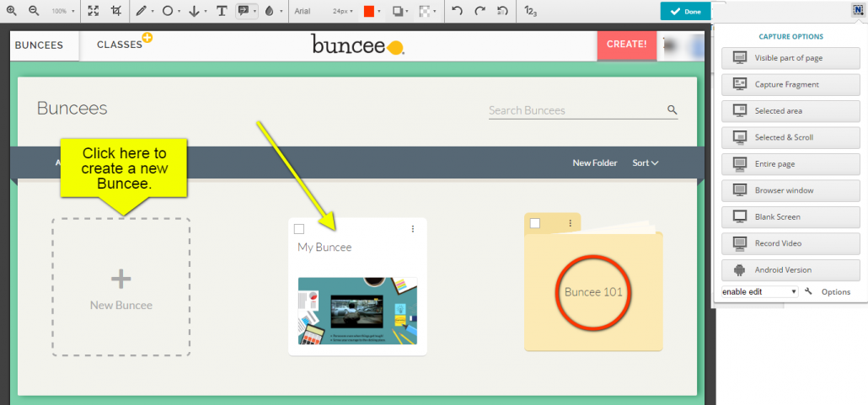868x405 pixels.
Task: Tick the My Buncee checkbox
Action: [299, 229]
